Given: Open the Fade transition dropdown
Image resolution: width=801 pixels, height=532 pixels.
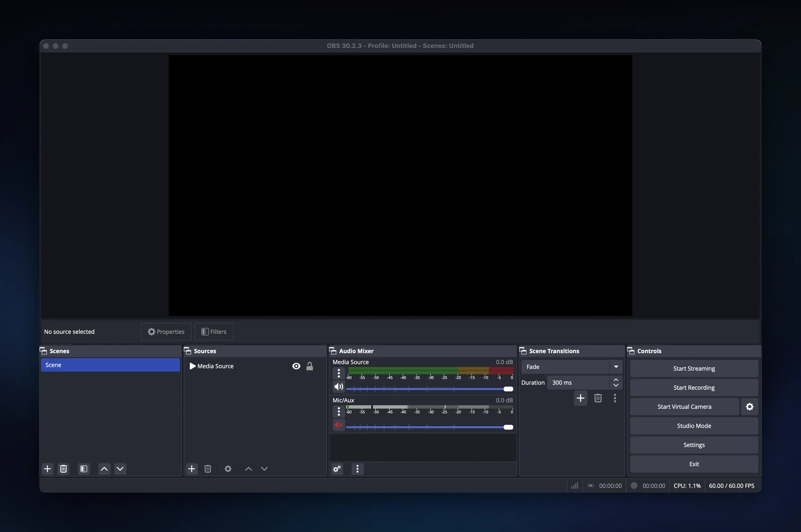Looking at the screenshot, I should [x=572, y=367].
